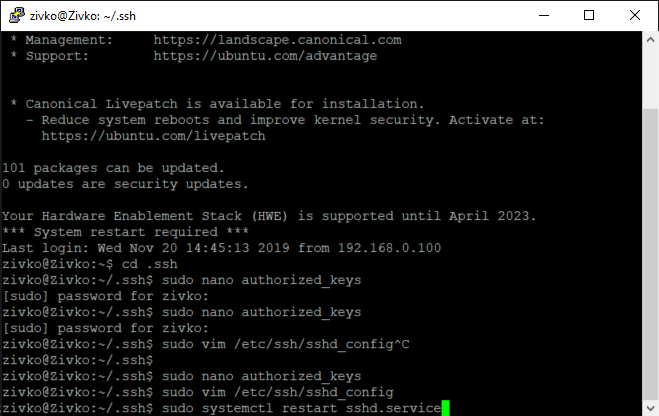Click the '101 packages can be updated' line
659x416 pixels.
113,168
